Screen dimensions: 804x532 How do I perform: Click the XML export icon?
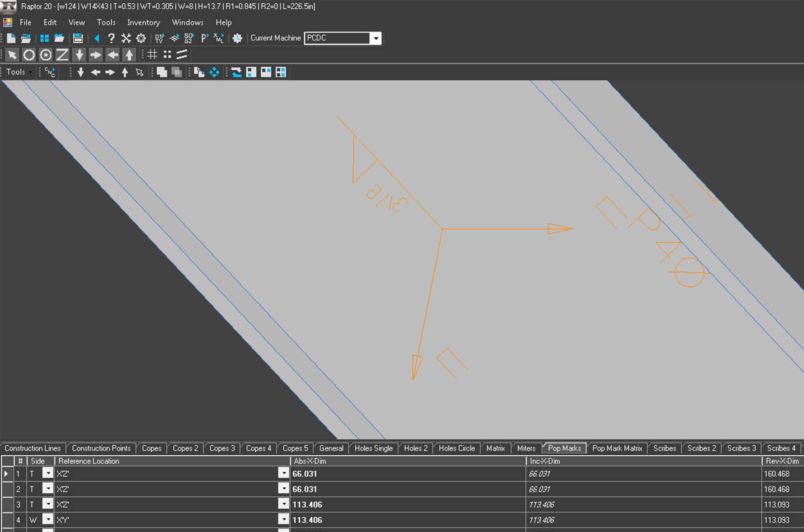(218, 38)
